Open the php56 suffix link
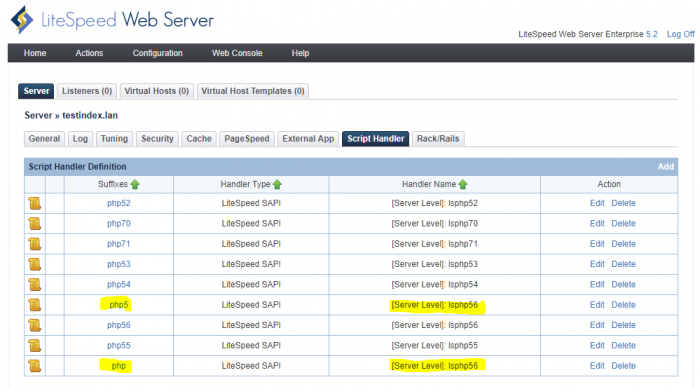Viewport: 700px width, 389px height. pos(119,325)
